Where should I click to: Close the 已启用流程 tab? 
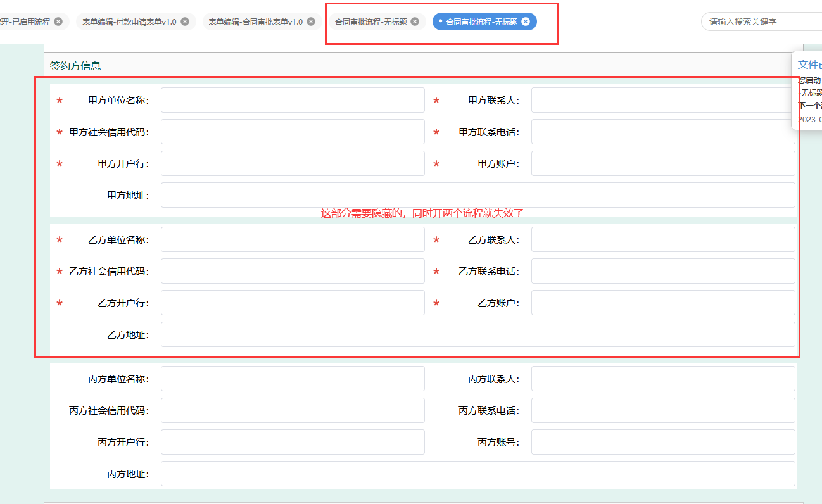tap(58, 22)
